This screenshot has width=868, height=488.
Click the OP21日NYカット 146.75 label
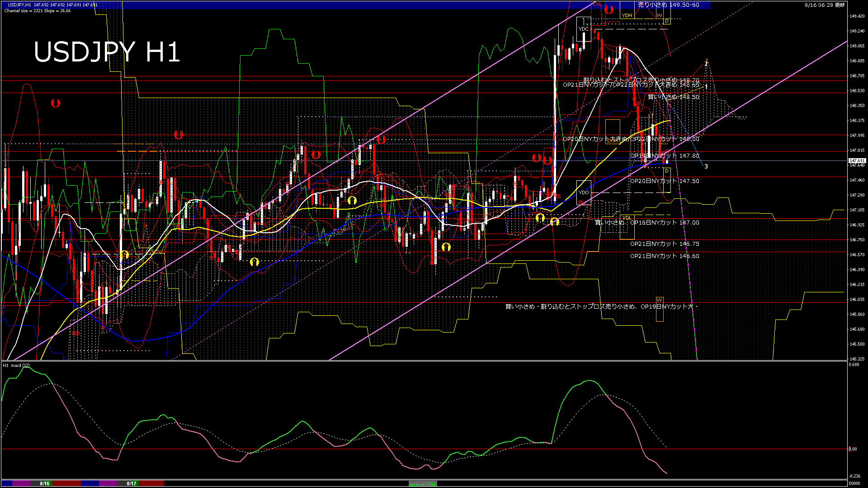click(665, 244)
